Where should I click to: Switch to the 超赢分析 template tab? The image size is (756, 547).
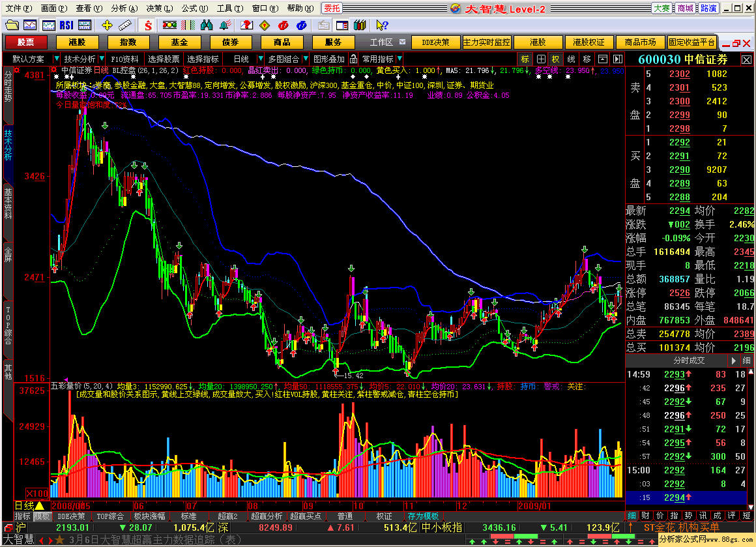pyautogui.click(x=267, y=516)
